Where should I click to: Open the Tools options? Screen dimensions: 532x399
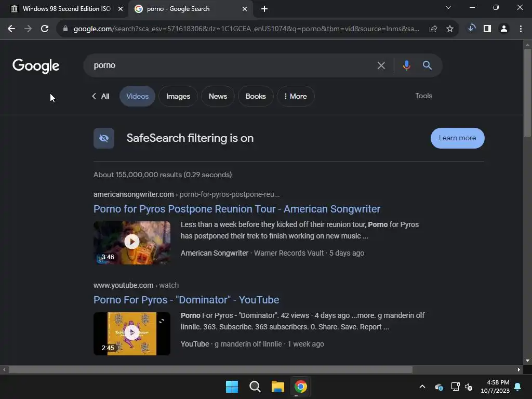click(424, 96)
